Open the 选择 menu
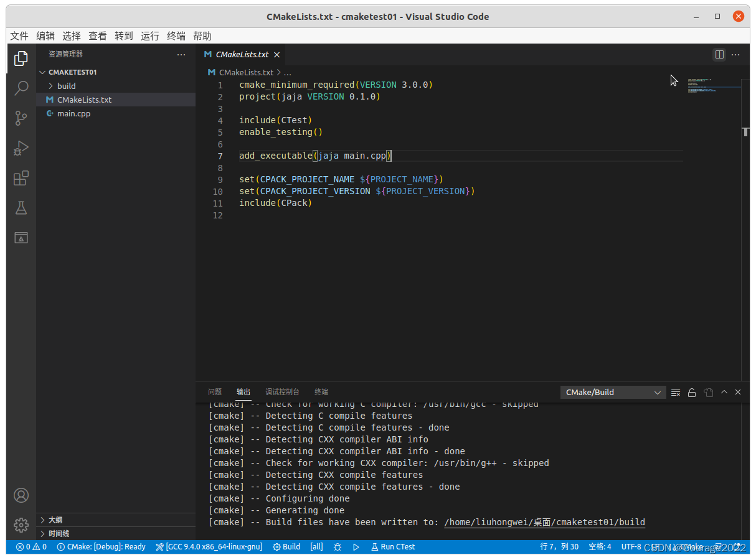The height and width of the screenshot is (560, 756). point(72,36)
